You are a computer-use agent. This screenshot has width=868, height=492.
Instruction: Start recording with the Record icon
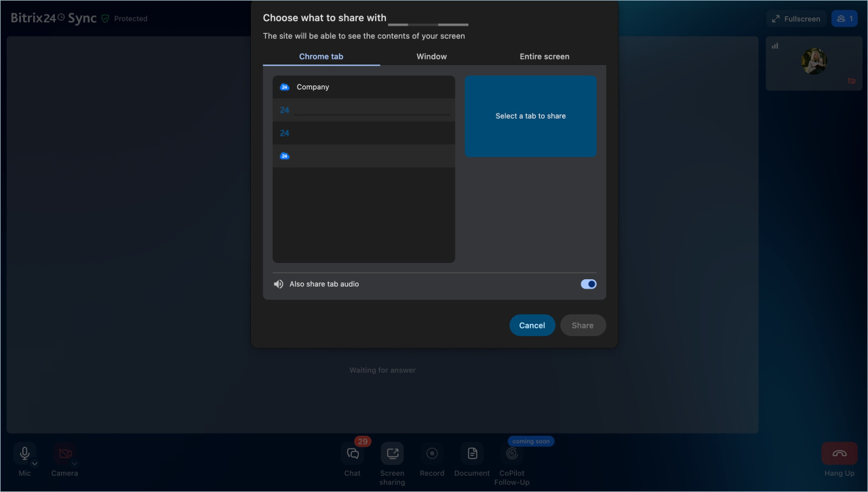pyautogui.click(x=432, y=453)
